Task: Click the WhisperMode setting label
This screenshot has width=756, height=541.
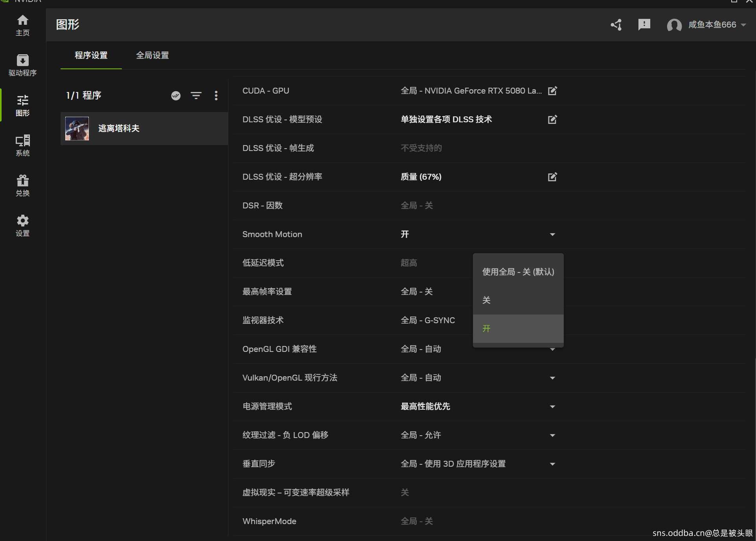Action: point(269,521)
